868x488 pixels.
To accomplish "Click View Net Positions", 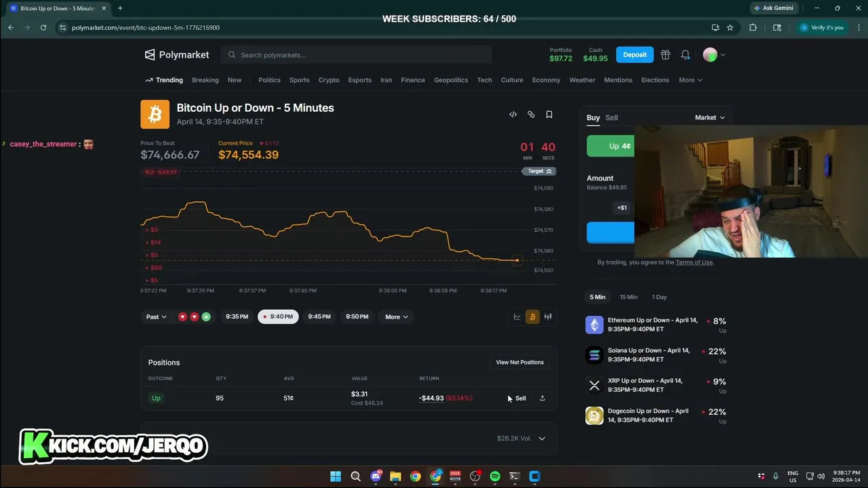I will [x=519, y=362].
